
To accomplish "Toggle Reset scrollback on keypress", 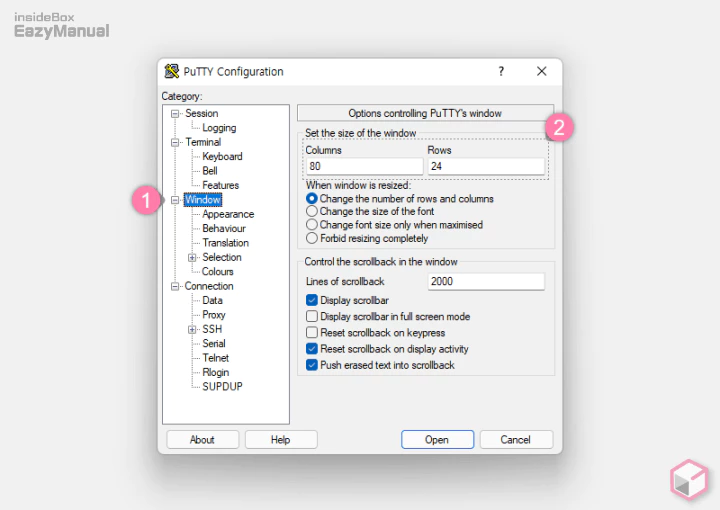I will (x=312, y=333).
